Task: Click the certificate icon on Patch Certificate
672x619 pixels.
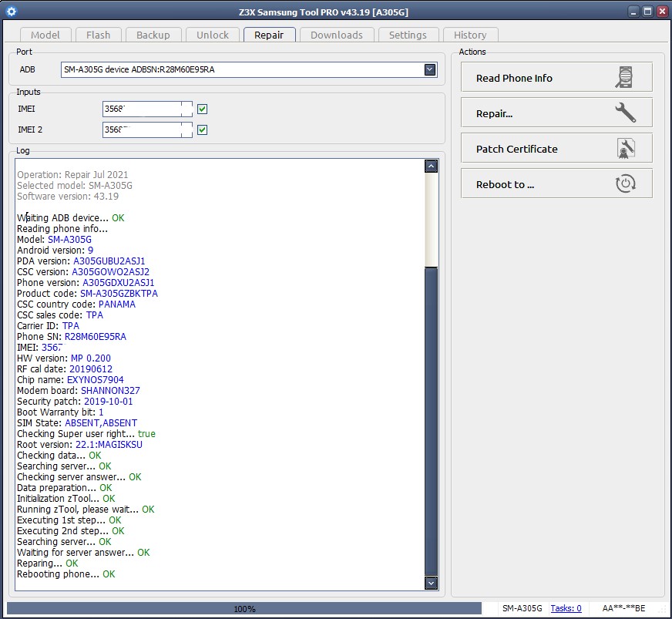Action: 626,148
